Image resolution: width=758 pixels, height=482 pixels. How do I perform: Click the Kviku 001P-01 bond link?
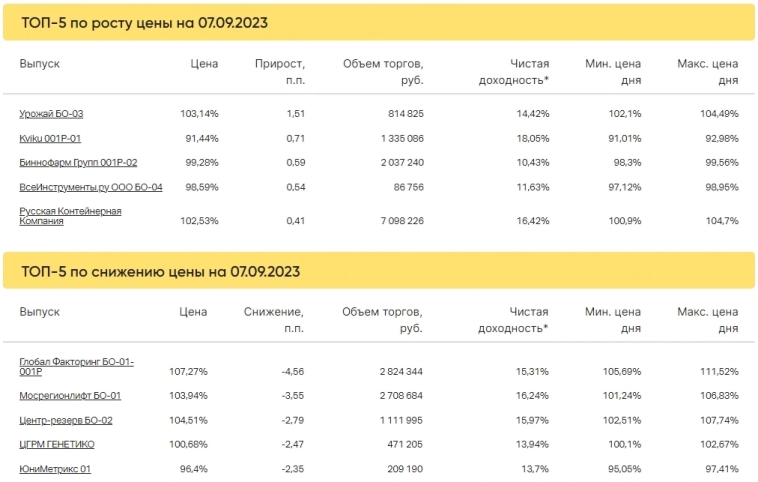tap(48, 137)
